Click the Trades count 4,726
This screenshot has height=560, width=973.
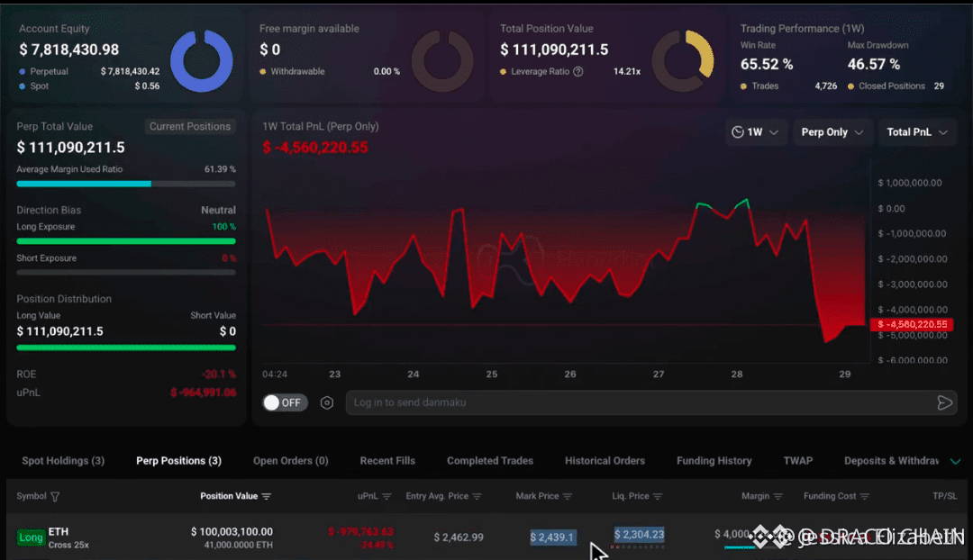(825, 86)
